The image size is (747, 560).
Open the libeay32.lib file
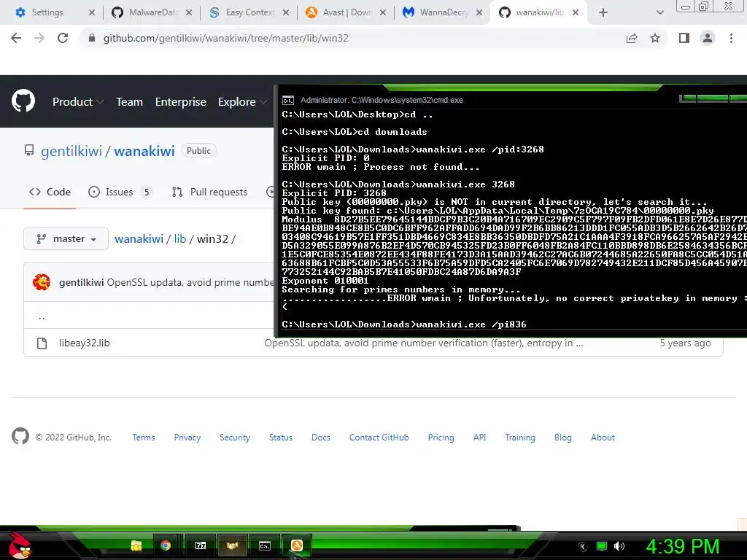coord(85,343)
